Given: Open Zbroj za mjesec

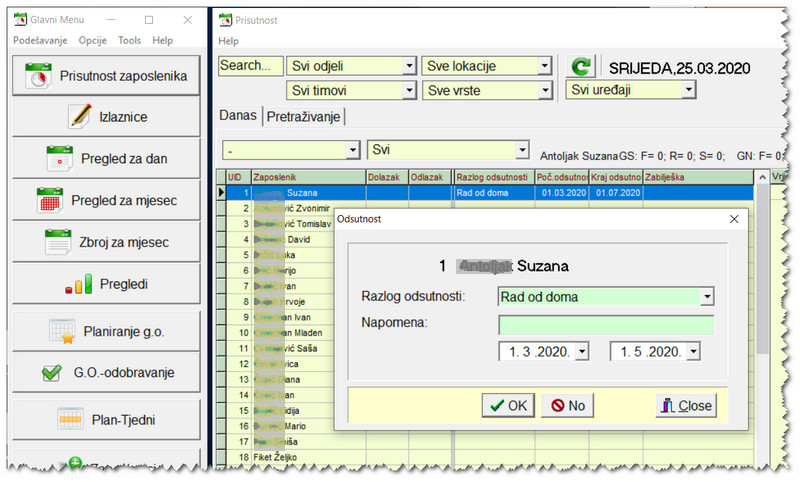Looking at the screenshot, I should (106, 242).
